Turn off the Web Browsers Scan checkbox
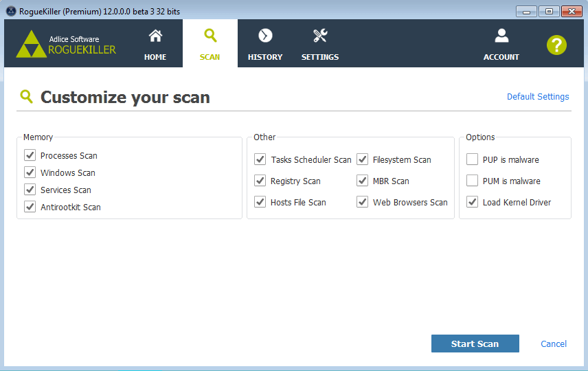 362,203
